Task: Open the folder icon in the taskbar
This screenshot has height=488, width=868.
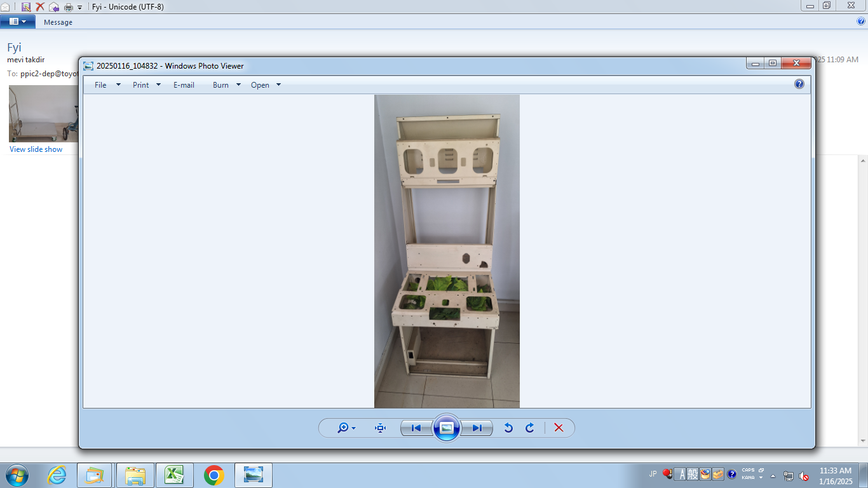Action: point(135,475)
